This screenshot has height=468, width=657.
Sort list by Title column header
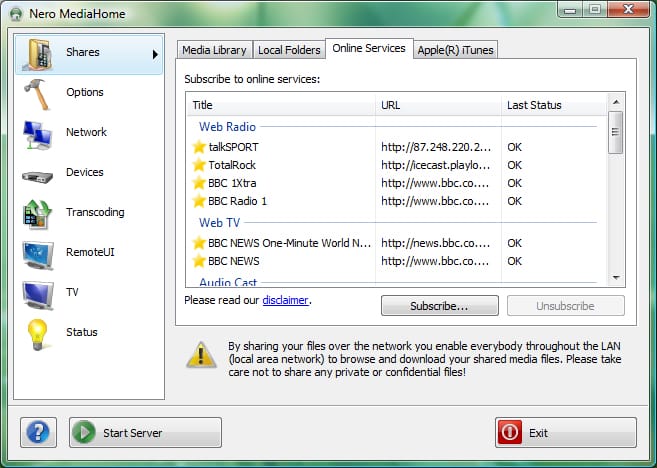[x=281, y=105]
